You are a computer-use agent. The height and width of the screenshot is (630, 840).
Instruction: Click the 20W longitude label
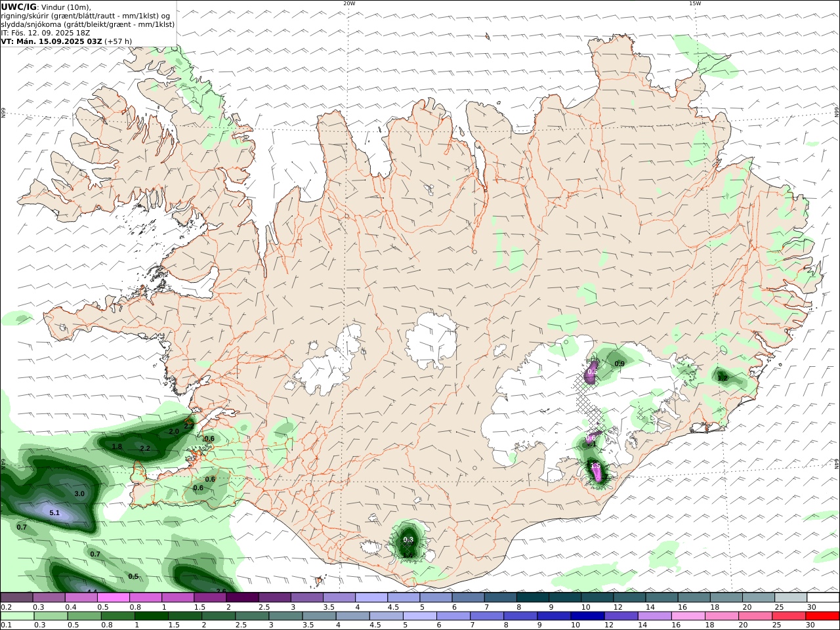(349, 3)
